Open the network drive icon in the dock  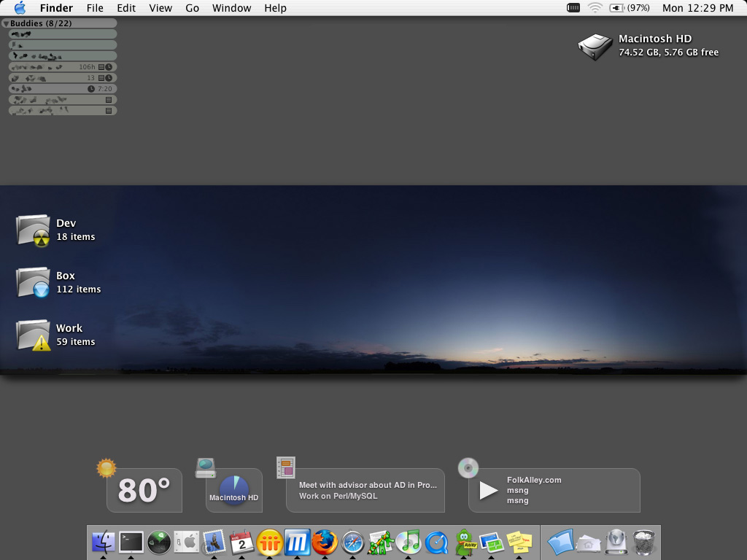tap(616, 542)
